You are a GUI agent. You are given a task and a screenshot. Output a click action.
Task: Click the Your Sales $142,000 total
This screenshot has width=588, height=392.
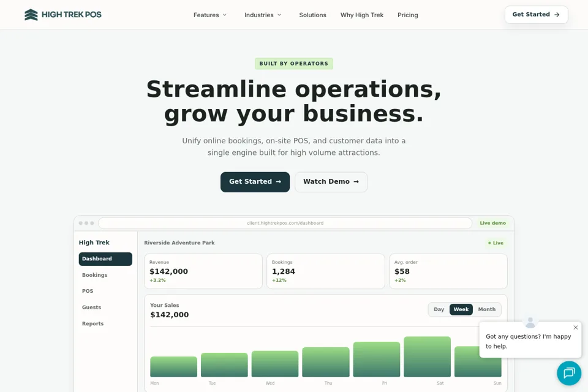(x=170, y=315)
